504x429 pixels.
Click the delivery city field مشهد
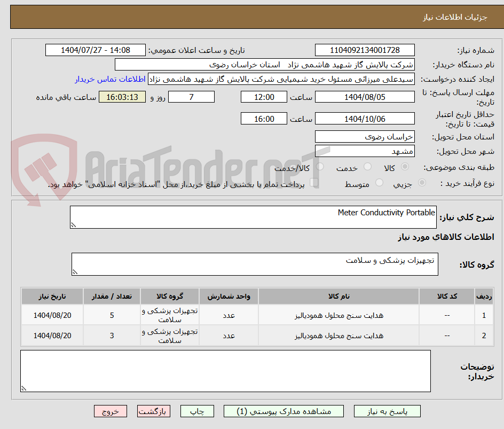(365, 151)
